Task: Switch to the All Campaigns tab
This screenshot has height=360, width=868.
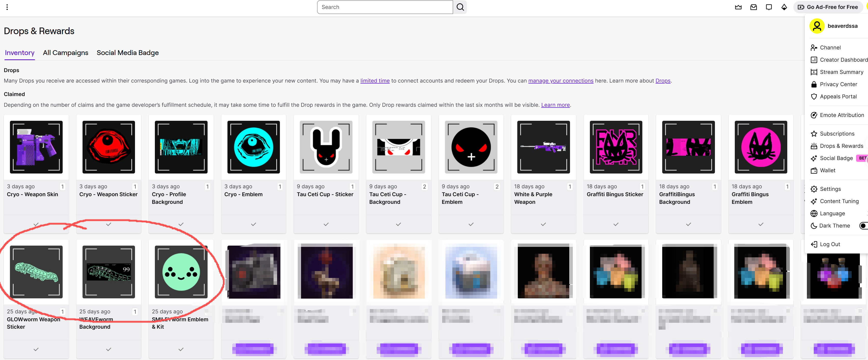Action: point(65,52)
